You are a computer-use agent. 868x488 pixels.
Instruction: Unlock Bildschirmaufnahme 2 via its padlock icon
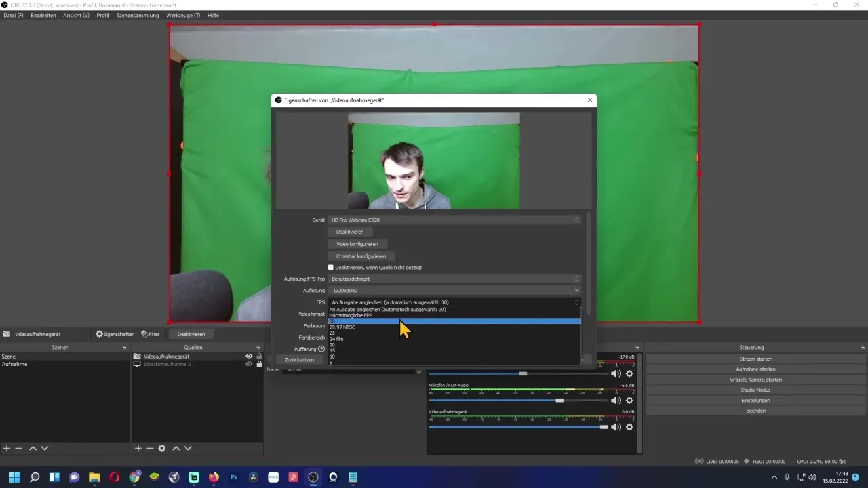pyautogui.click(x=259, y=364)
